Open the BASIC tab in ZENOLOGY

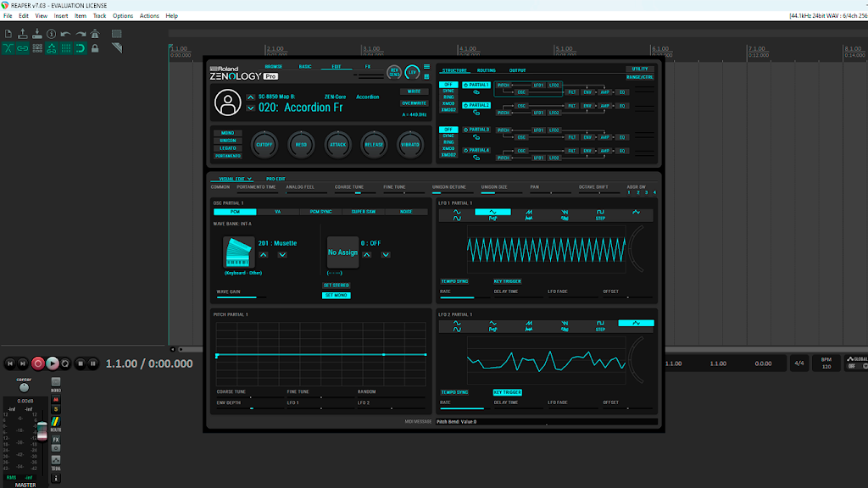click(305, 66)
